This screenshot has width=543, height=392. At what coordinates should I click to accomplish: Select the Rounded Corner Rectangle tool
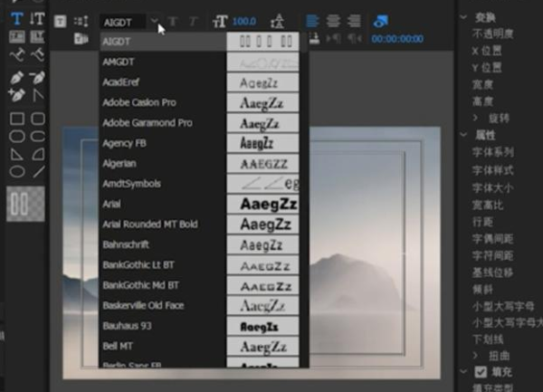tap(37, 119)
